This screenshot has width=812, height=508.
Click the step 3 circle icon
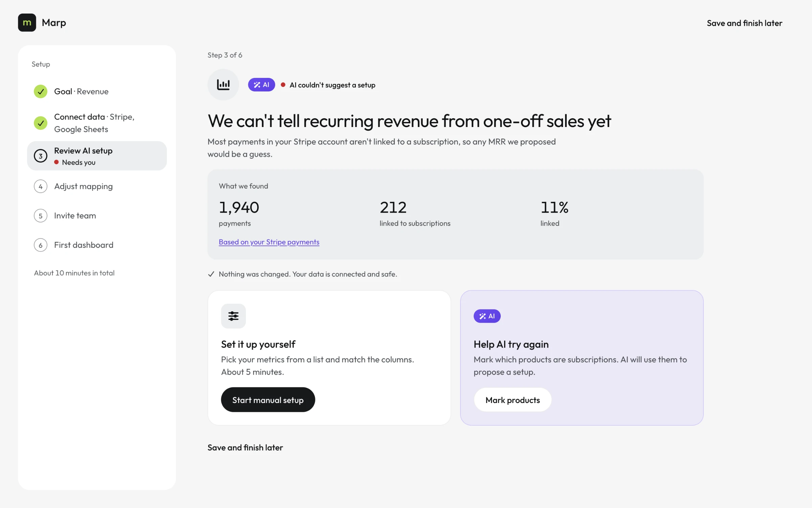click(x=41, y=156)
